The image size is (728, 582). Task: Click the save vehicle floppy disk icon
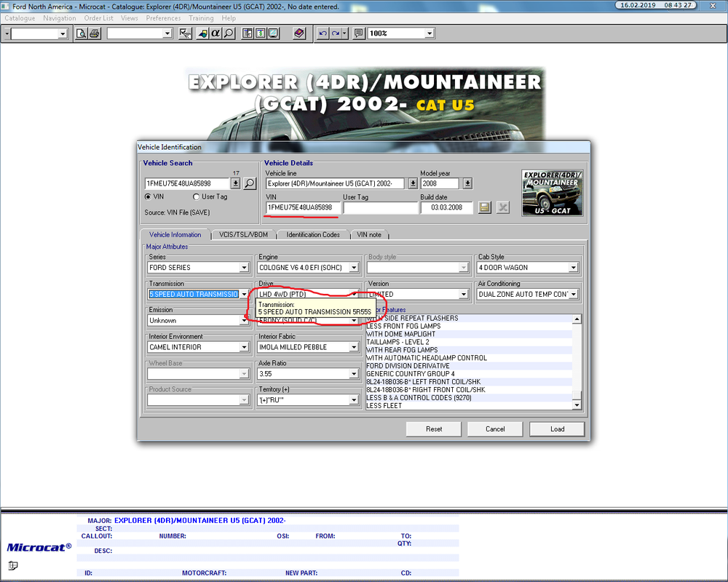(x=484, y=207)
